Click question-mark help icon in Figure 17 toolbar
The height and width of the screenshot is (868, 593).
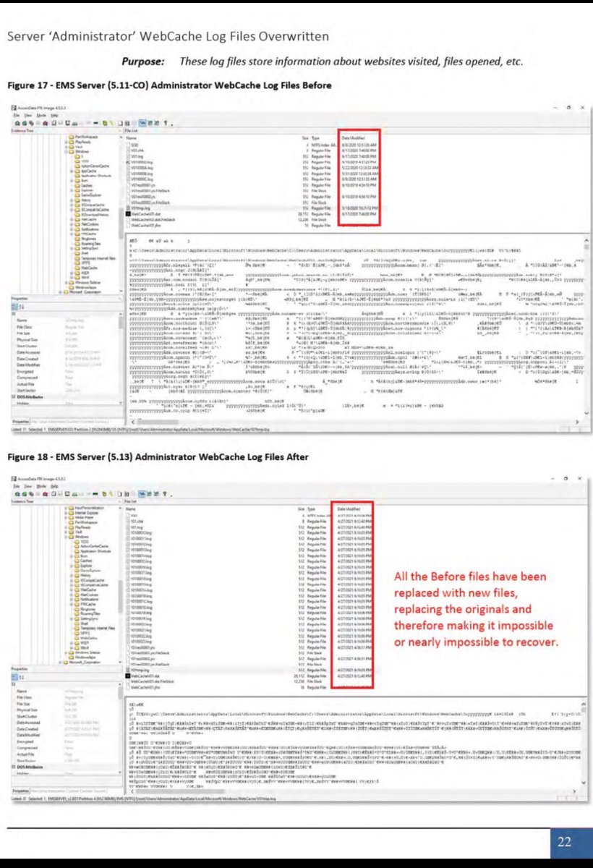point(165,123)
